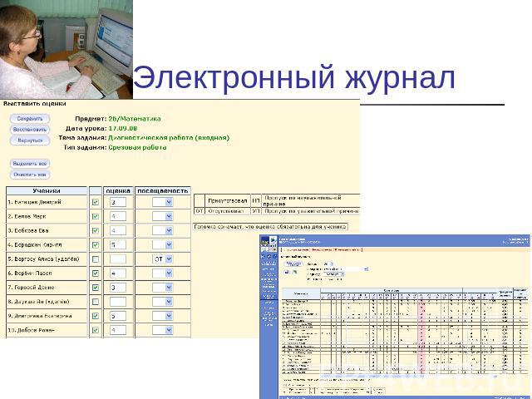
Task: Click the grade field for student 6 Вербин
Action: (x=118, y=273)
